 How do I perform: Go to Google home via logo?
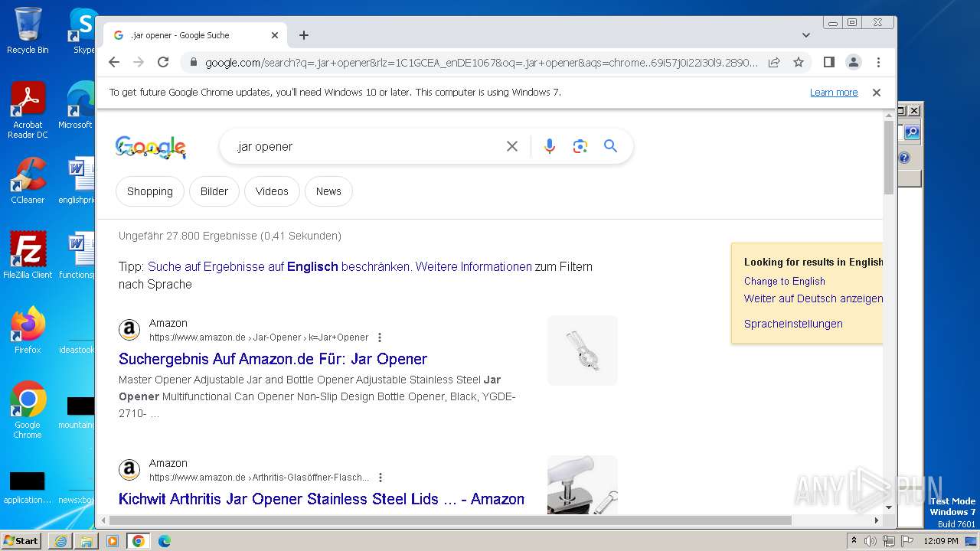click(151, 147)
